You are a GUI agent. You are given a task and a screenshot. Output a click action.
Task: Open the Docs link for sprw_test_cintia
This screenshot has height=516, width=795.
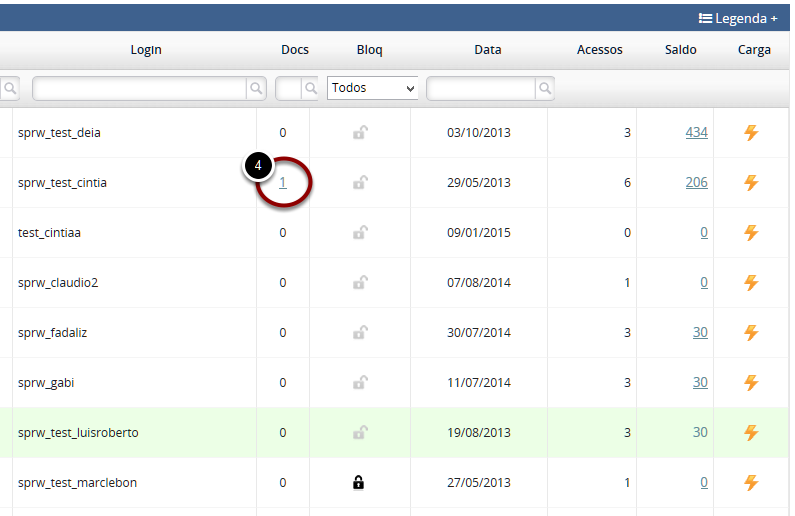coord(283,183)
